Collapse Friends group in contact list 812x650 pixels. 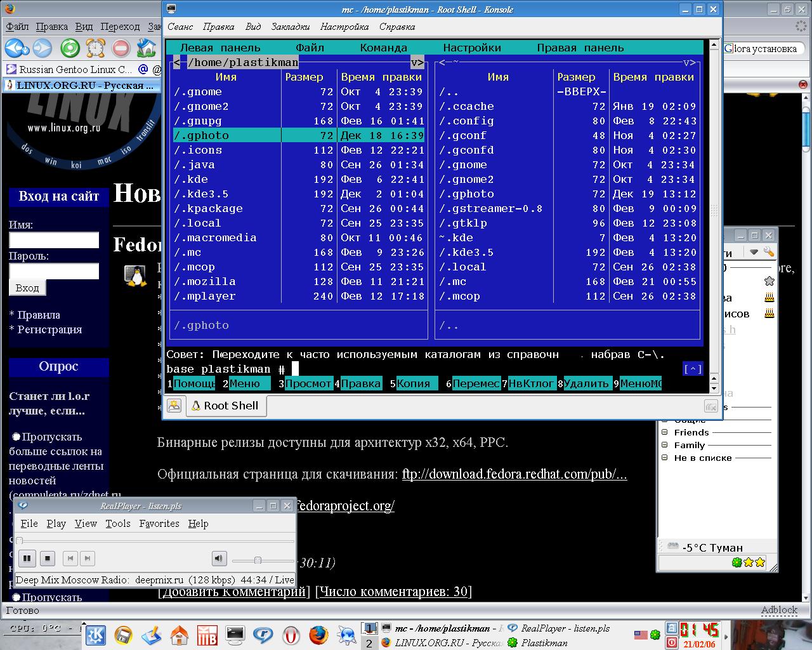point(665,432)
